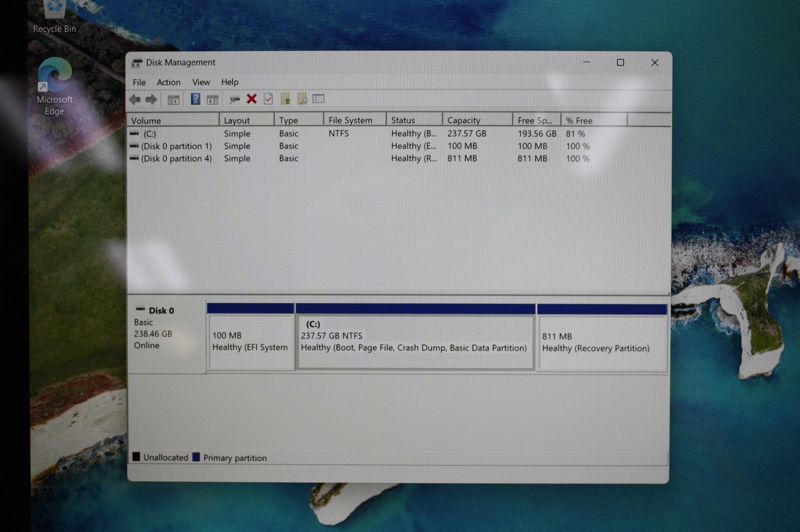The height and width of the screenshot is (532, 800).
Task: Sort by the Volume column header
Action: coord(174,120)
